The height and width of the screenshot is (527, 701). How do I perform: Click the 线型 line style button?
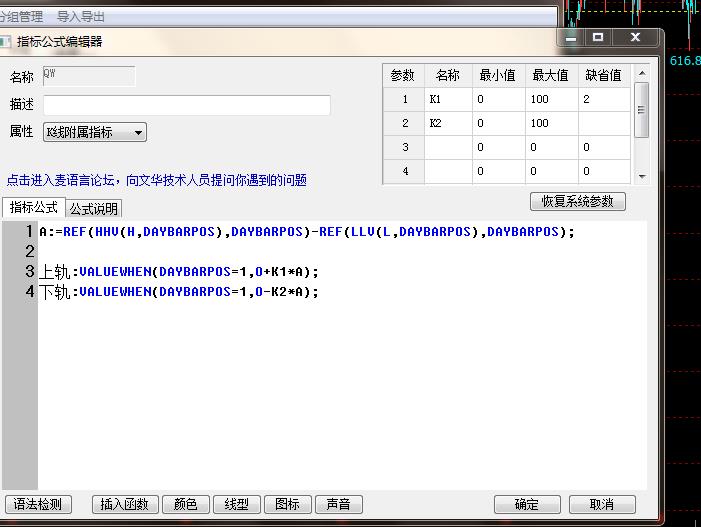click(237, 504)
